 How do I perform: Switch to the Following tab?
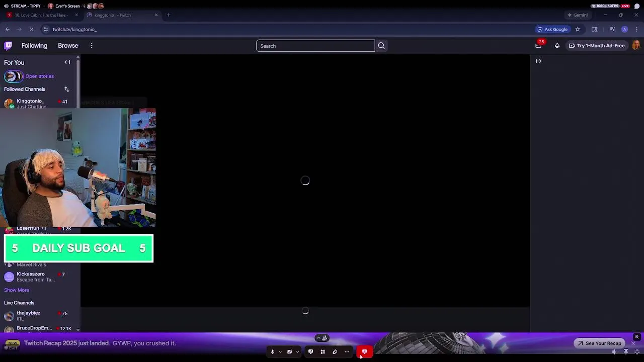tap(34, 46)
